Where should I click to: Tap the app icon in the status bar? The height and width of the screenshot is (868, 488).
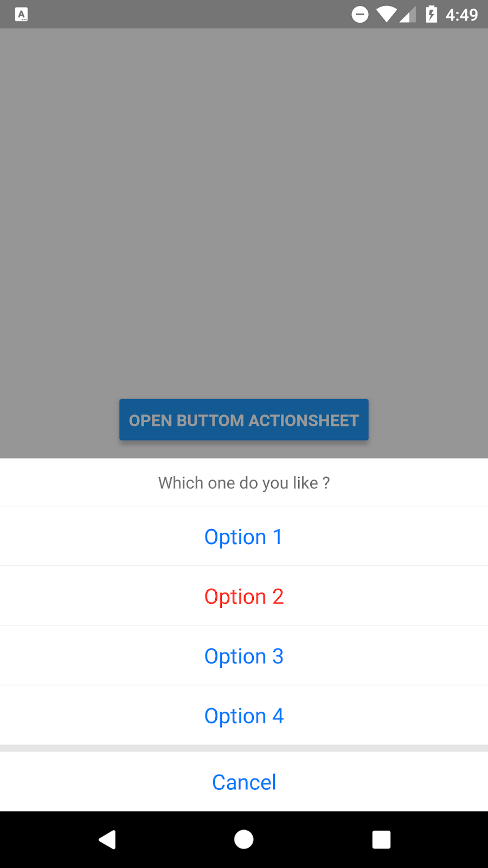22,15
